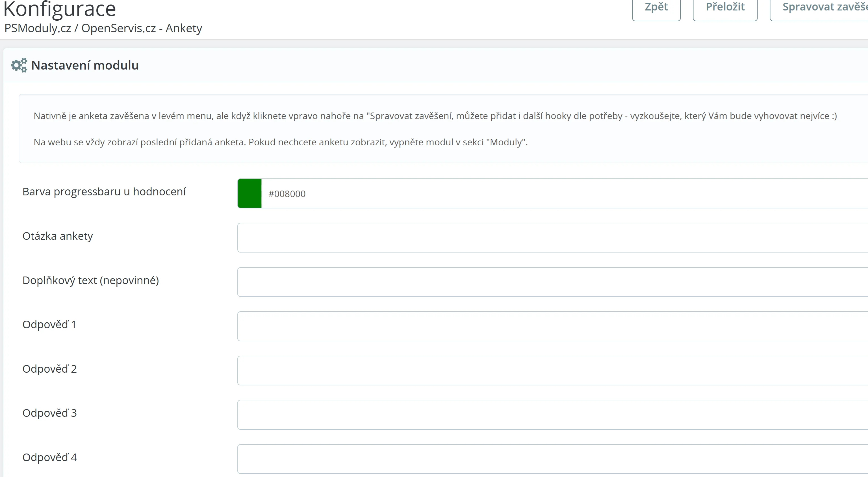Click into the Odpověď 2 field
The width and height of the screenshot is (868, 477).
(553, 370)
